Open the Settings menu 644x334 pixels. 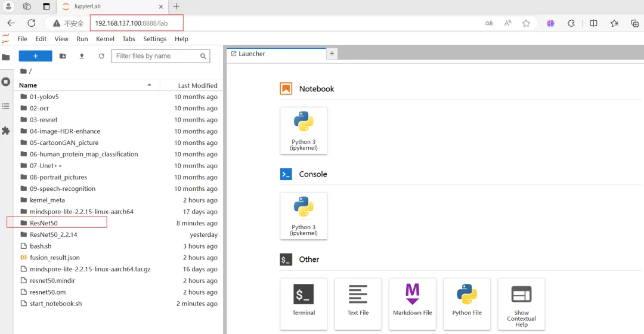154,39
